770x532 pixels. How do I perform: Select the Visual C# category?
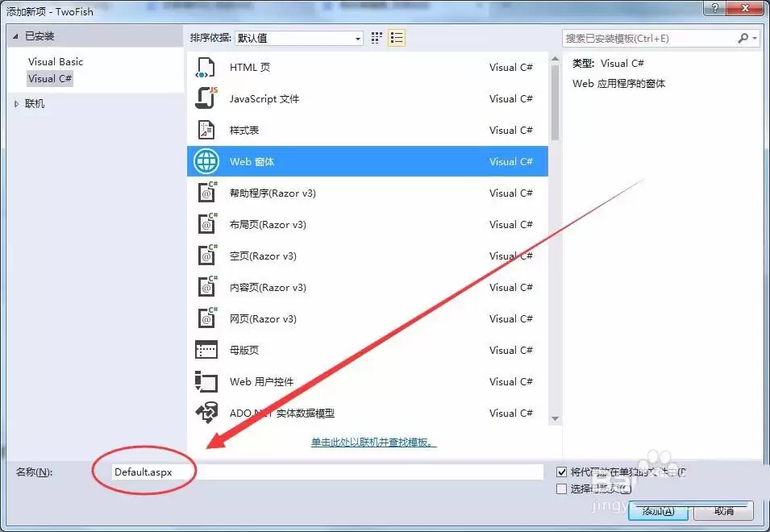click(x=50, y=78)
